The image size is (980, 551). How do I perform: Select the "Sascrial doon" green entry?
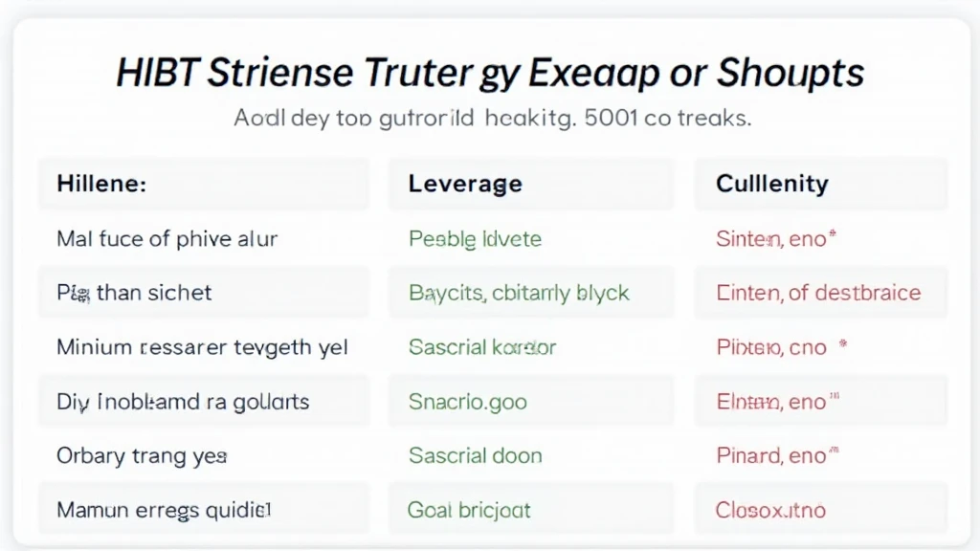pos(476,456)
